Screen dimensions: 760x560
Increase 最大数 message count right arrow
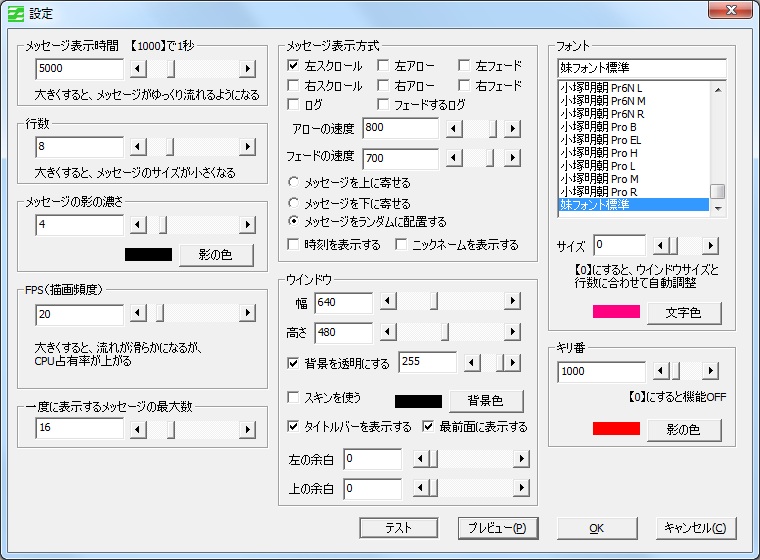pyautogui.click(x=248, y=430)
